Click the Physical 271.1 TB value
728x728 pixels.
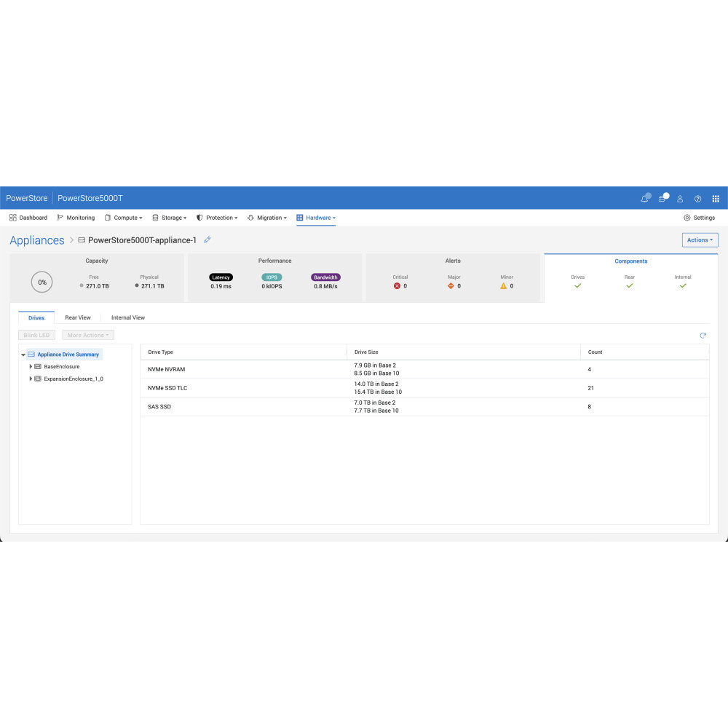(153, 286)
